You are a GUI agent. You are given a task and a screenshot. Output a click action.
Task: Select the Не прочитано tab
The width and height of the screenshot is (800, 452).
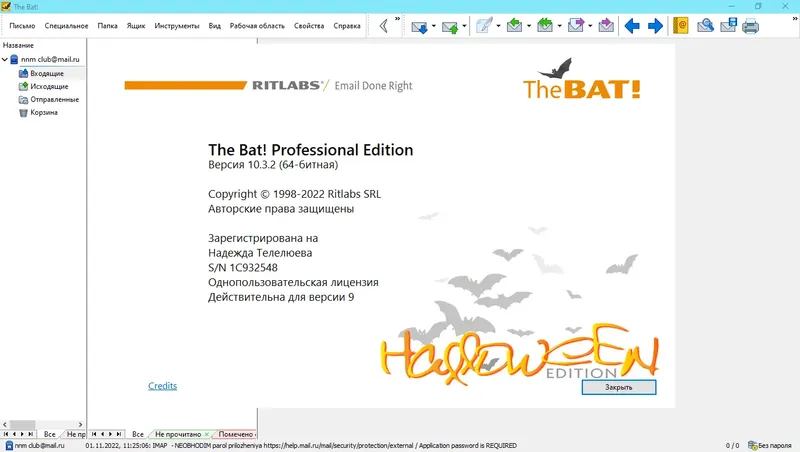[178, 434]
